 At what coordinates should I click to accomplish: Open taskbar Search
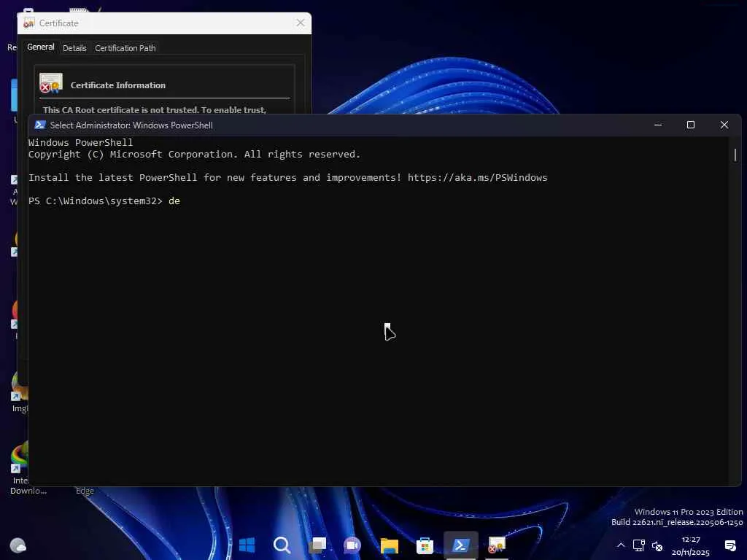click(282, 545)
